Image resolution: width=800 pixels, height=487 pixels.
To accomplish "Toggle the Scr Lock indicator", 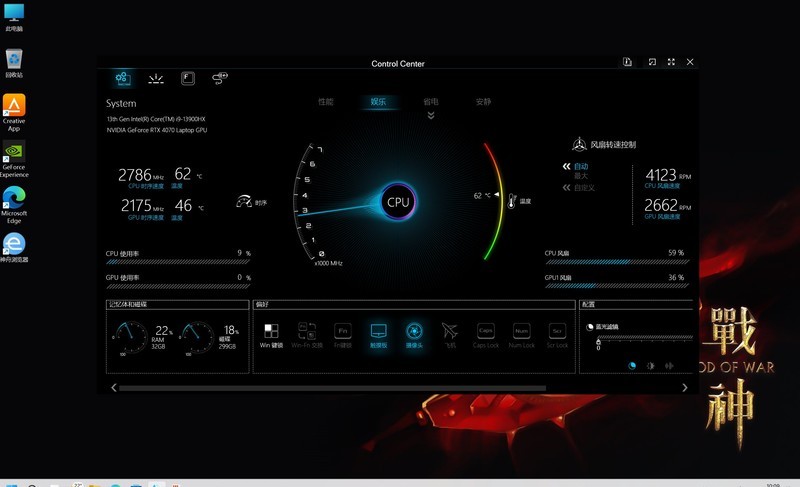I will [x=557, y=335].
